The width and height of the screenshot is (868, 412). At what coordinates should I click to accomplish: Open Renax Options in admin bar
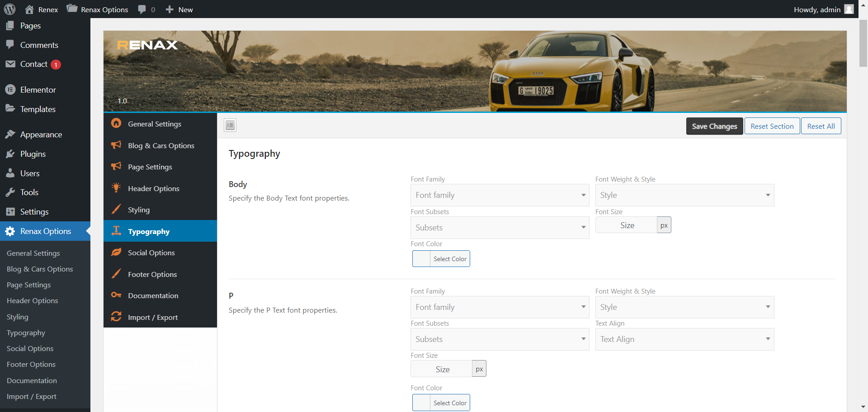(97, 9)
